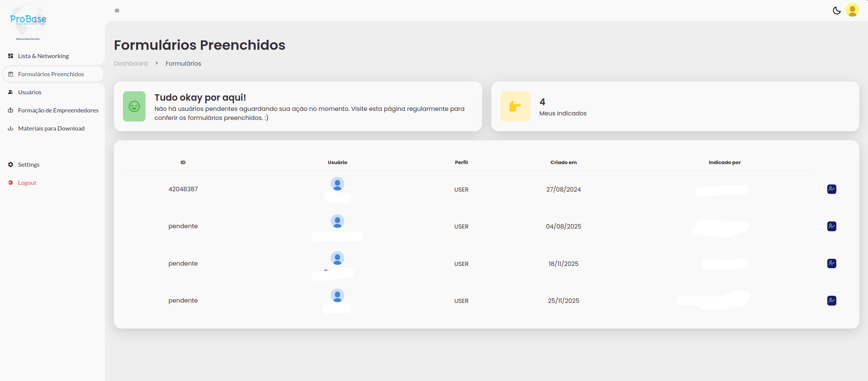Click user avatar in the 25/11/2025 row
The image size is (868, 381).
[337, 295]
